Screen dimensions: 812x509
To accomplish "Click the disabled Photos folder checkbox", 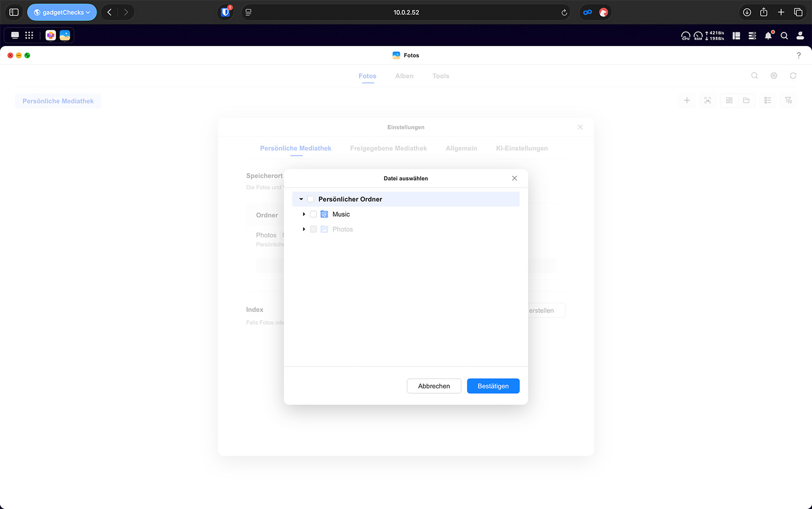I will pyautogui.click(x=313, y=229).
